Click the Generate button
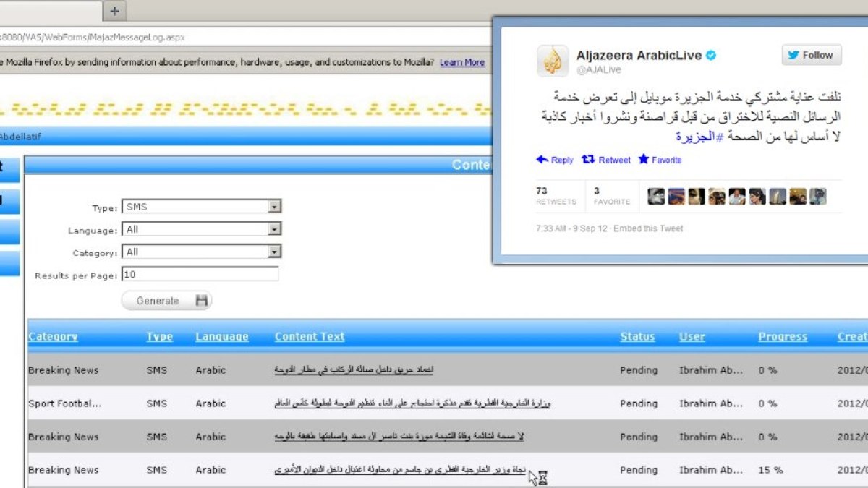Viewport: 868px width, 488px height. click(x=166, y=301)
